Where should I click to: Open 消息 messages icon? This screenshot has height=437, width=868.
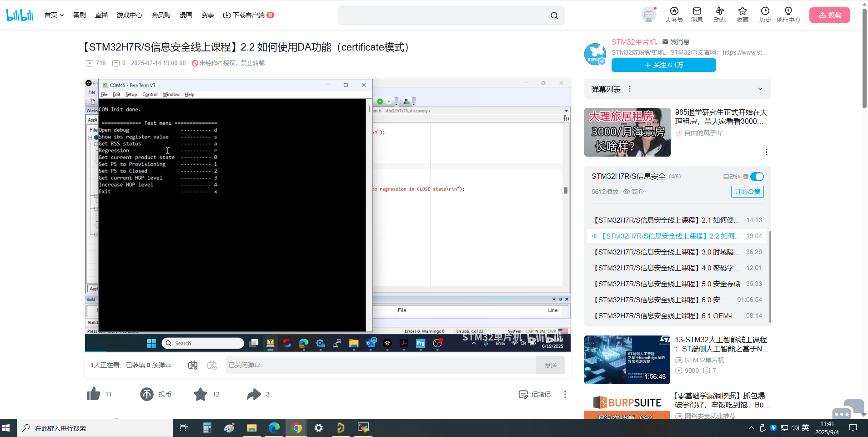click(x=697, y=15)
